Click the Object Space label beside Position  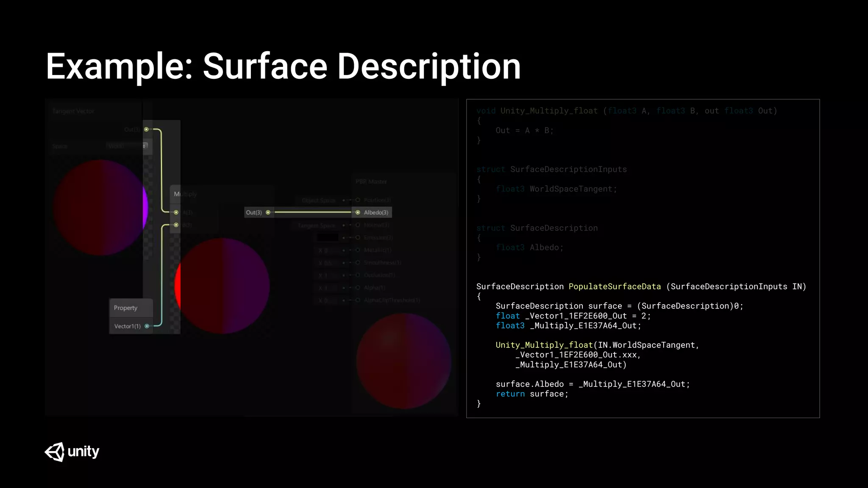(319, 200)
